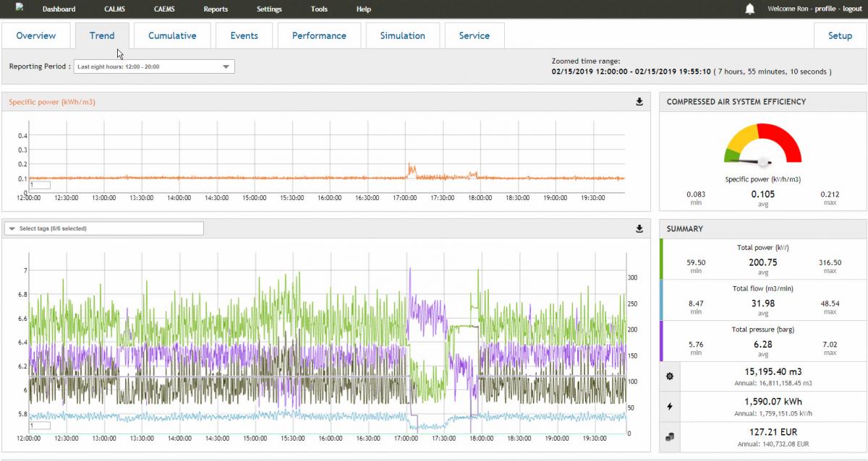This screenshot has height=461, width=868.
Task: Click the gear icon beside total volume
Action: click(670, 376)
